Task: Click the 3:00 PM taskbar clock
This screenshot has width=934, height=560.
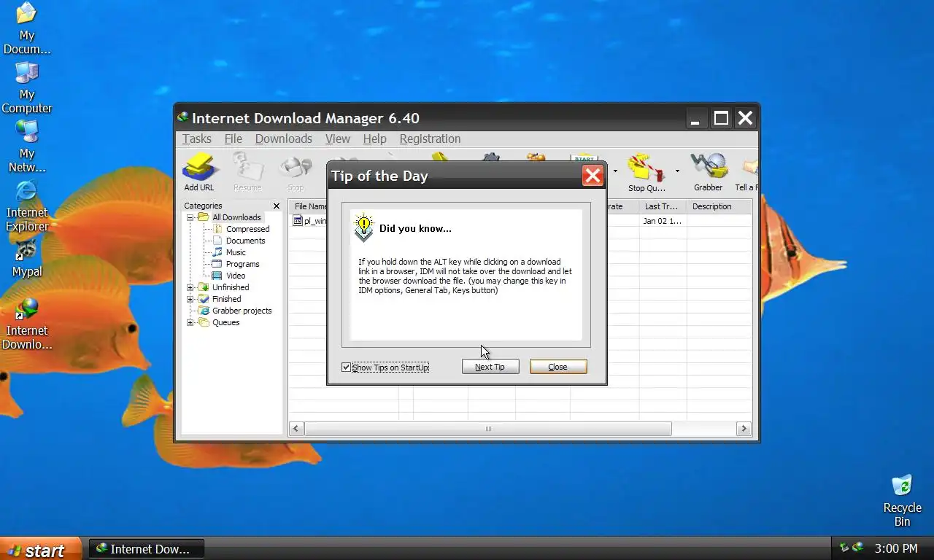Action: coord(896,548)
